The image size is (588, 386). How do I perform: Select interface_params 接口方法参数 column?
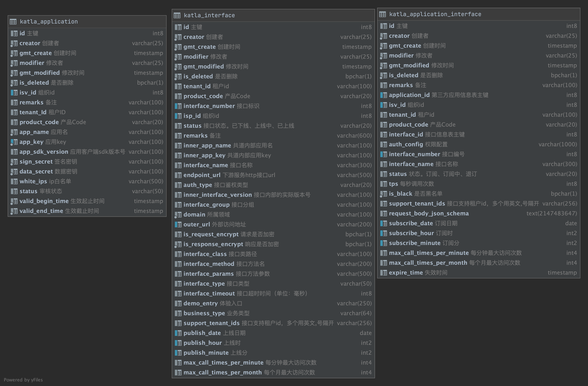click(x=273, y=274)
